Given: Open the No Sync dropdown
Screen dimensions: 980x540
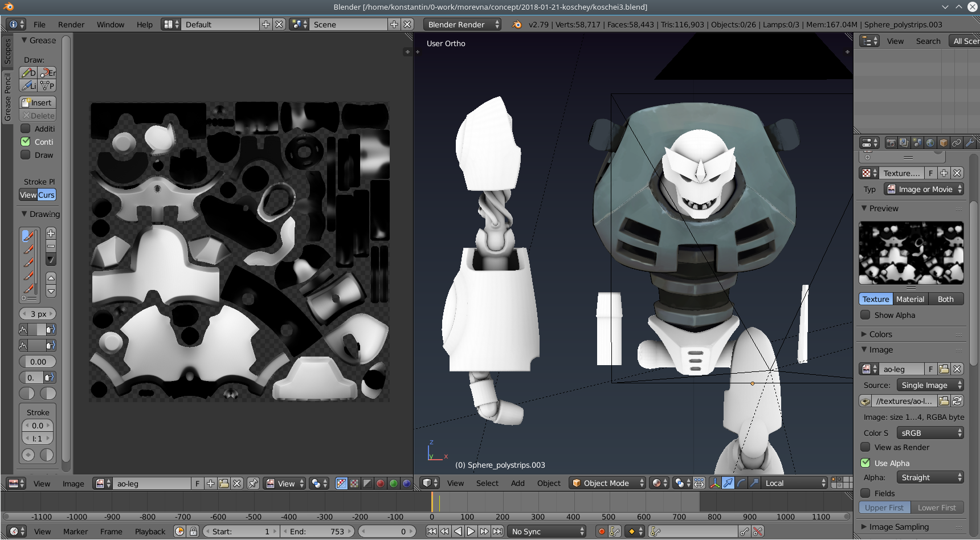Looking at the screenshot, I should (547, 531).
